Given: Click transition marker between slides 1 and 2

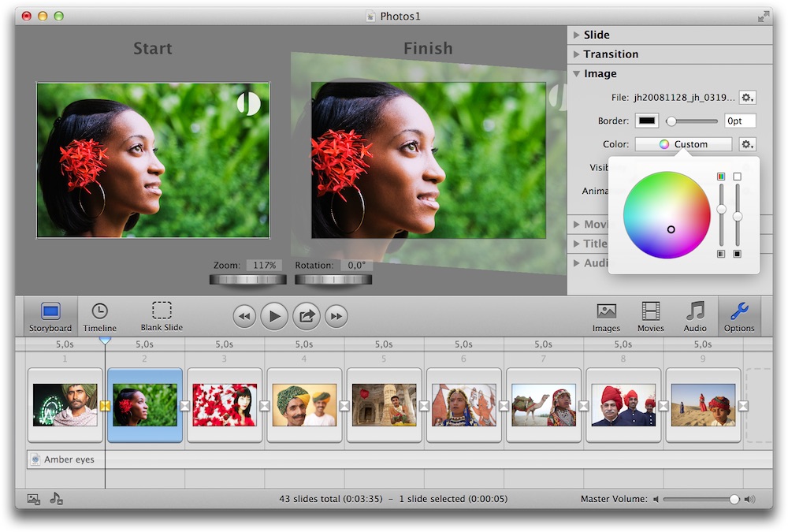Looking at the screenshot, I should pos(105,406).
